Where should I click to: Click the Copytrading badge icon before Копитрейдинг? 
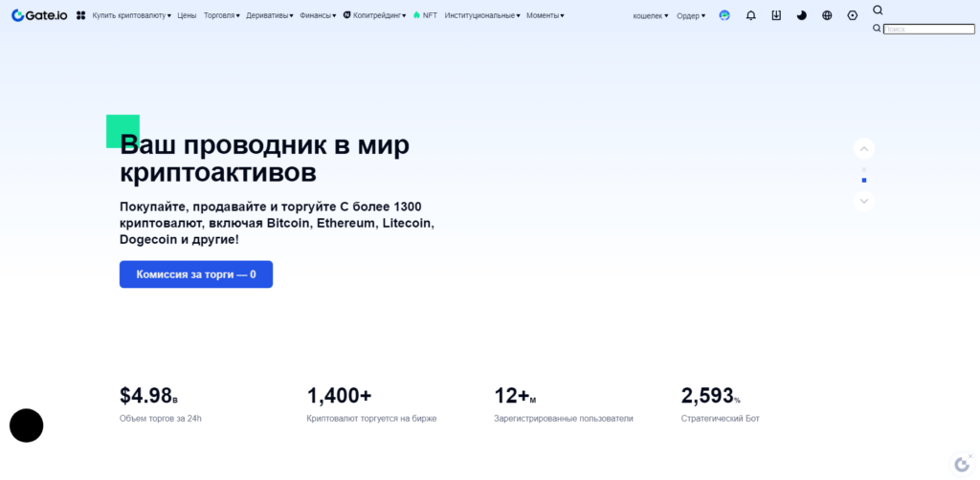346,15
